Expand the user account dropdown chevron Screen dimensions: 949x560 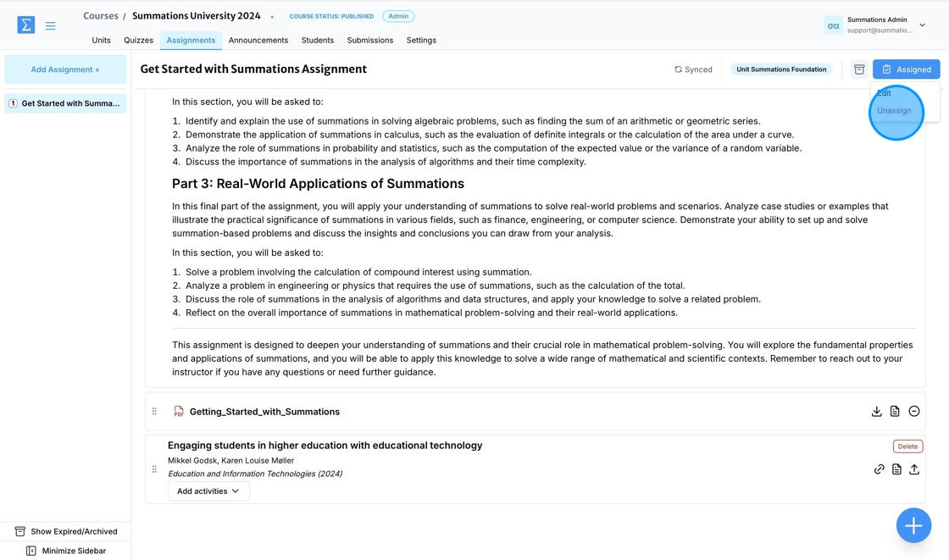[923, 25]
